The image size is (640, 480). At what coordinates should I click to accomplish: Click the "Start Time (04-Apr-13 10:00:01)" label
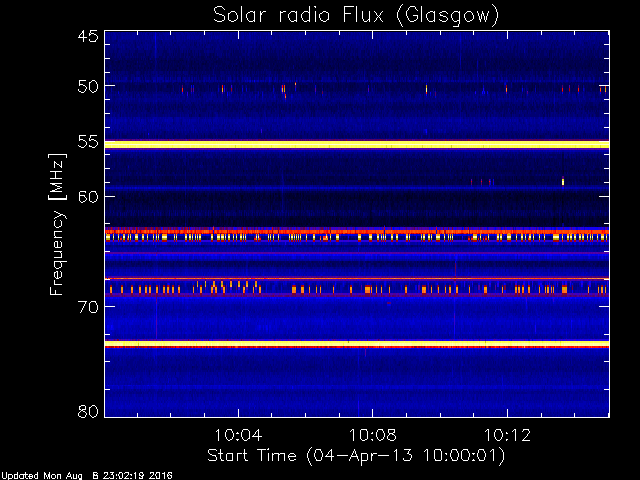point(356,456)
